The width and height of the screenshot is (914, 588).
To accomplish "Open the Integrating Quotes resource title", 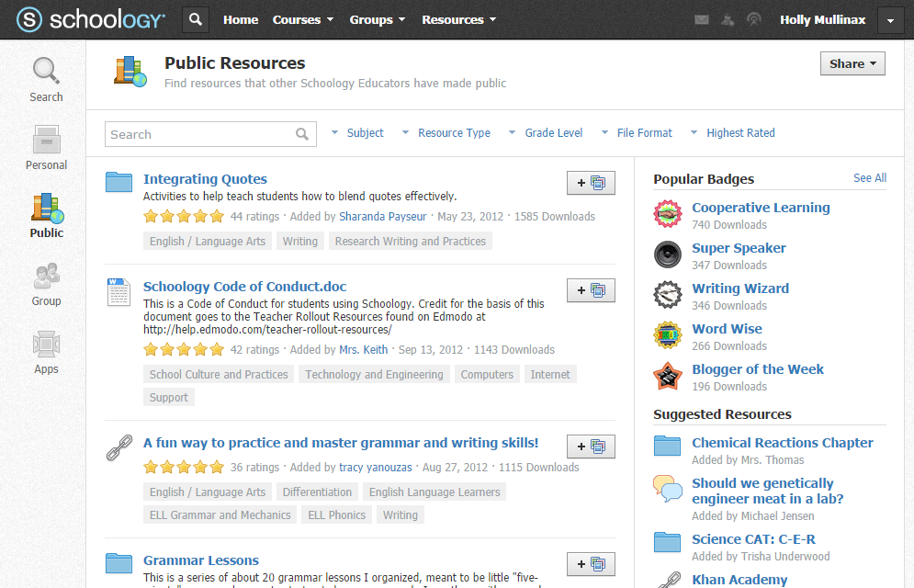I will 205,179.
